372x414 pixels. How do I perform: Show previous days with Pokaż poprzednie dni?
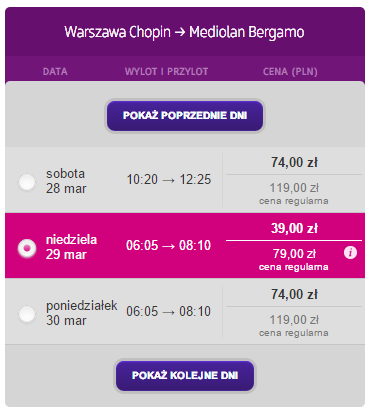click(x=185, y=116)
